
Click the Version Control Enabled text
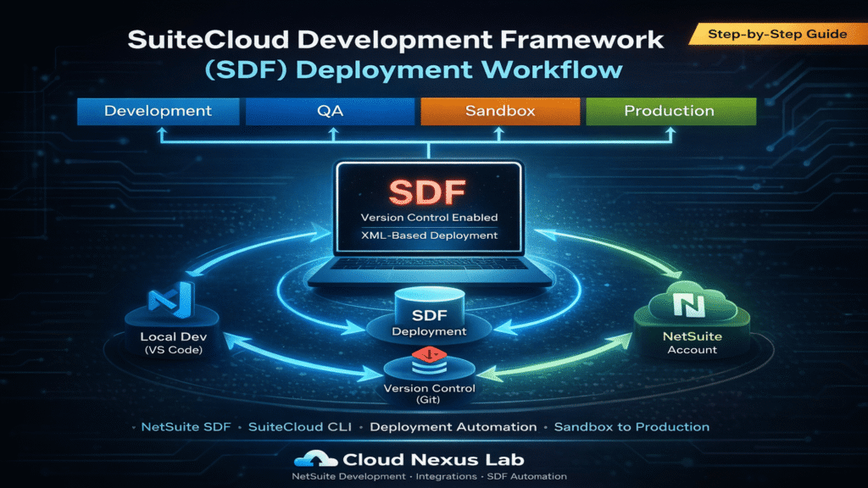point(429,218)
